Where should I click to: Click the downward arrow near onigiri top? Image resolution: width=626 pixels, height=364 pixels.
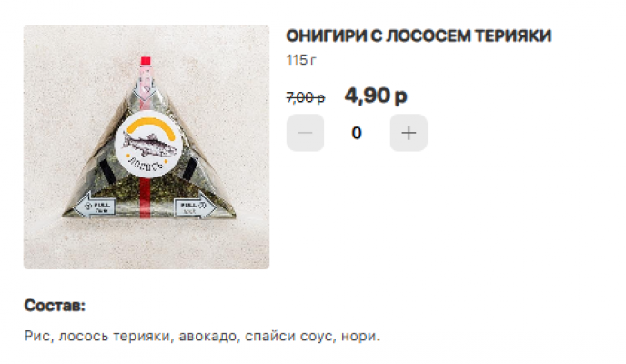145,89
